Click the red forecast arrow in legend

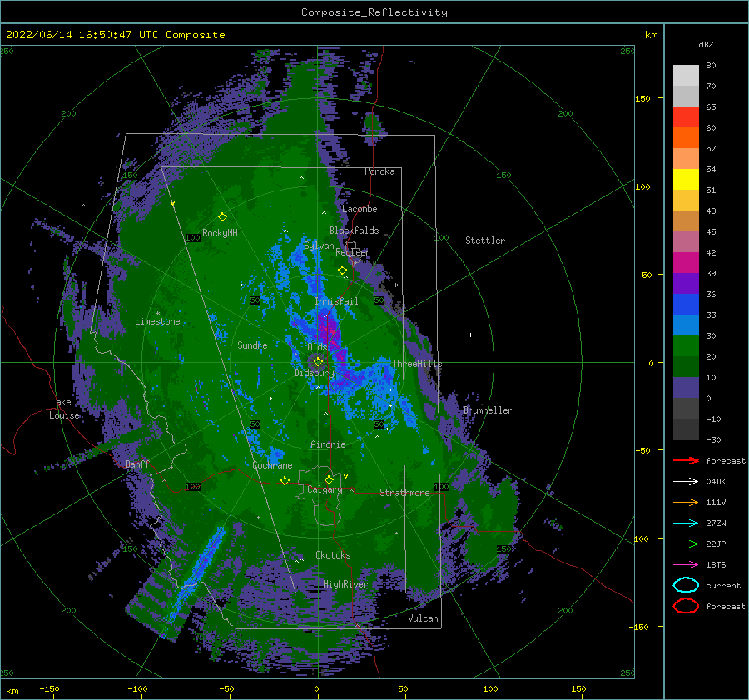(x=686, y=460)
